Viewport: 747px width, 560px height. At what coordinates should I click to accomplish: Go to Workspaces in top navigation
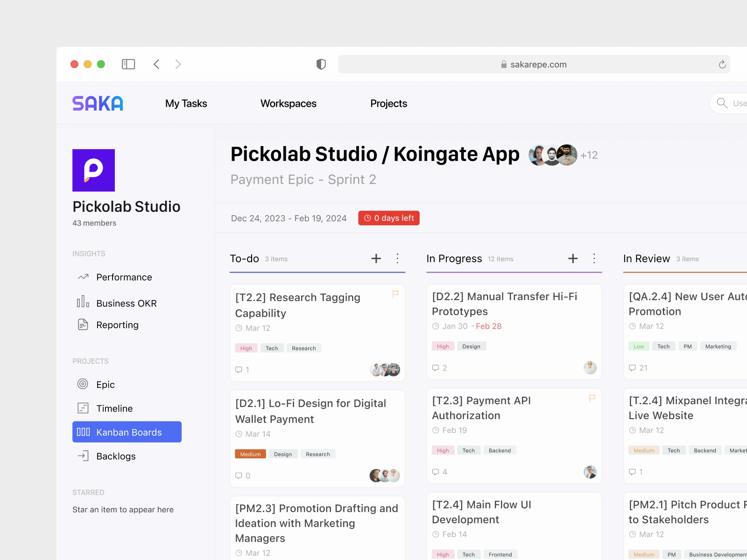click(288, 104)
